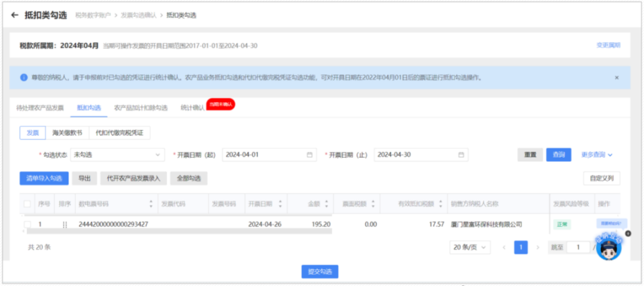The height and width of the screenshot is (286, 644).
Task: Go to previous page arrow
Action: 504,247
